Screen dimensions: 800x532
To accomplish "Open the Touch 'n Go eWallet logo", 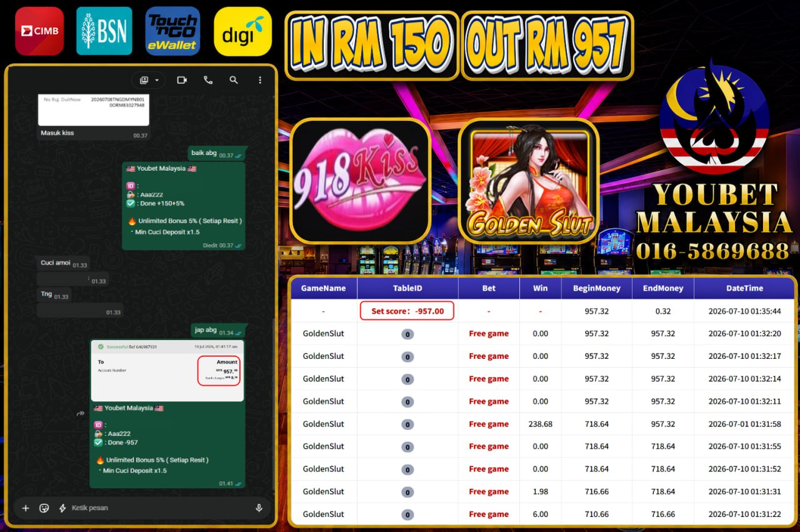I will (172, 31).
